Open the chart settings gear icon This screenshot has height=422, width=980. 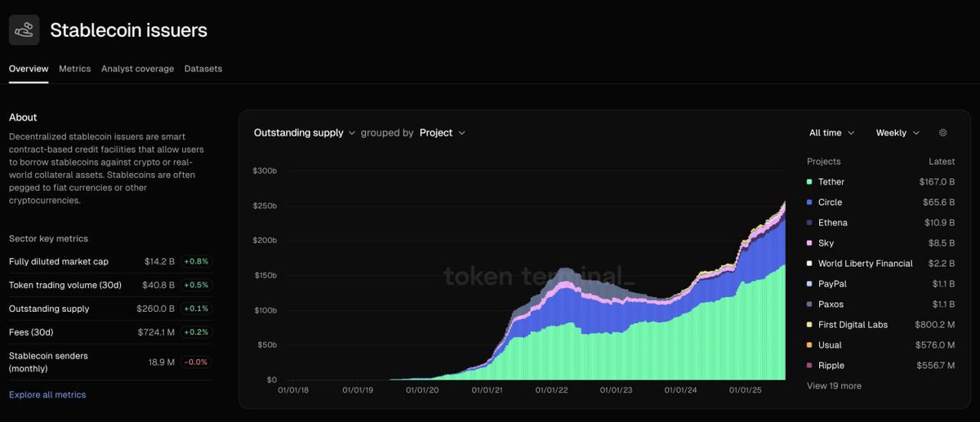(x=943, y=133)
